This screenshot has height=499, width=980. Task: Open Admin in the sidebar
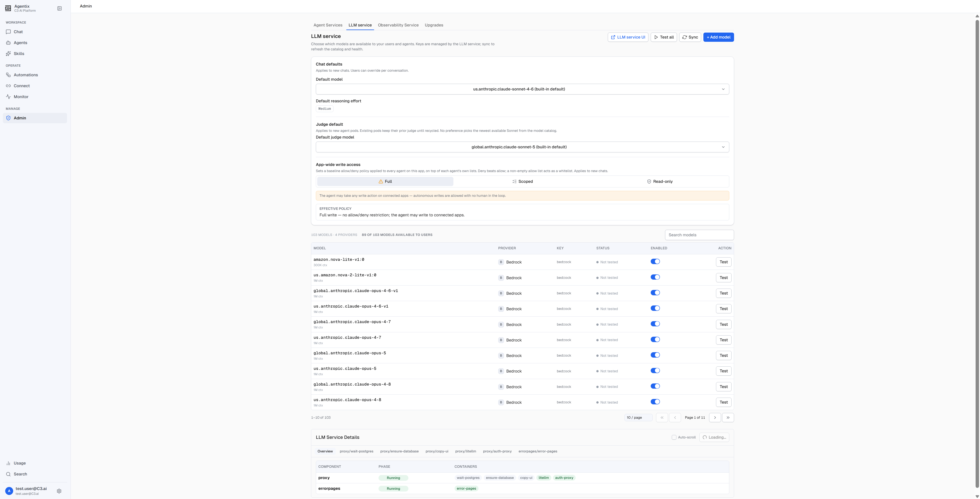(35, 118)
